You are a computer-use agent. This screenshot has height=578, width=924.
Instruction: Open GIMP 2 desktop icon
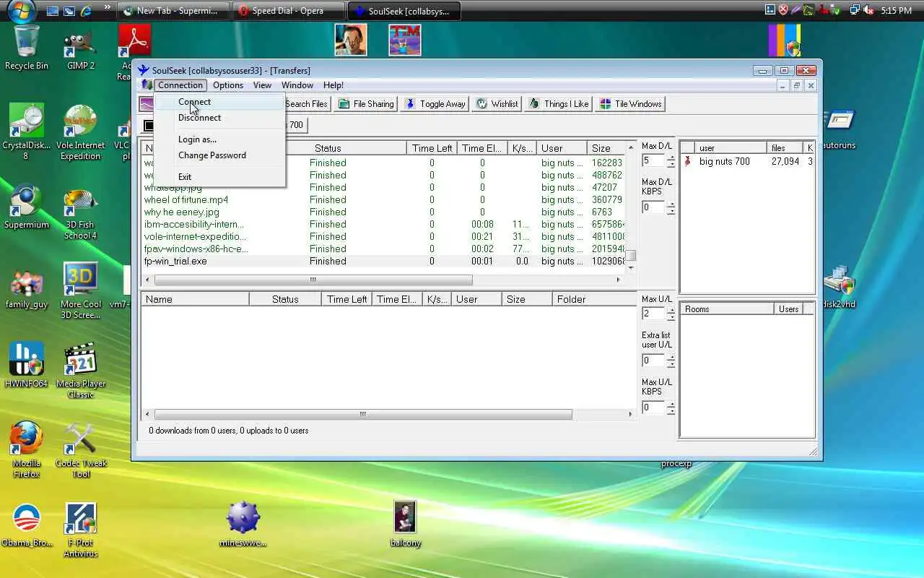click(81, 48)
